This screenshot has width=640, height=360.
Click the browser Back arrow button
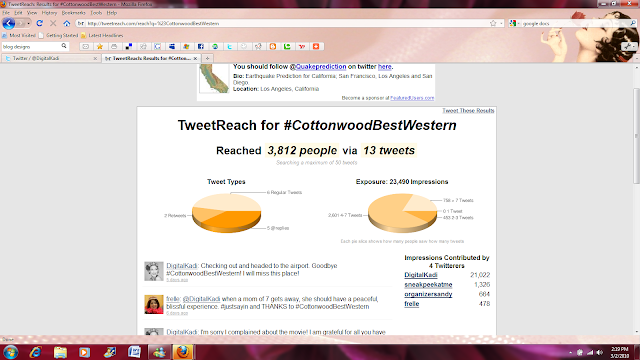coord(9,23)
